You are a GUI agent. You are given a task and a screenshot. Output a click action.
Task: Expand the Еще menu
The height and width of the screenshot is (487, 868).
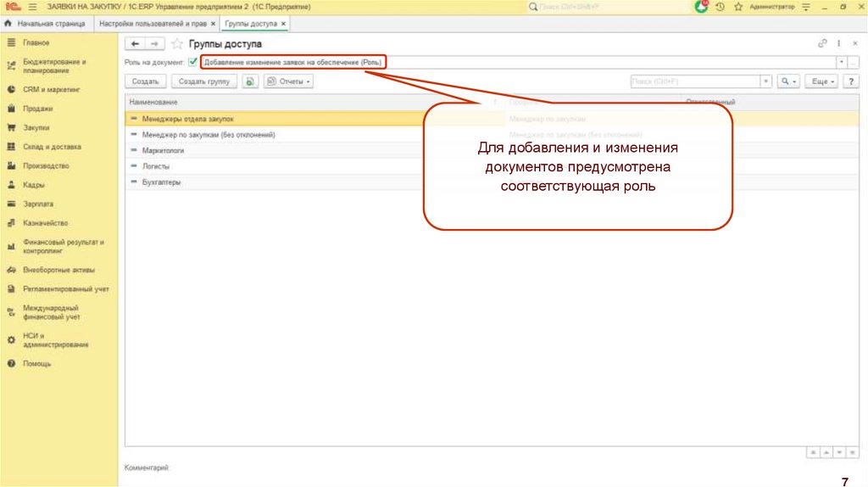click(822, 81)
